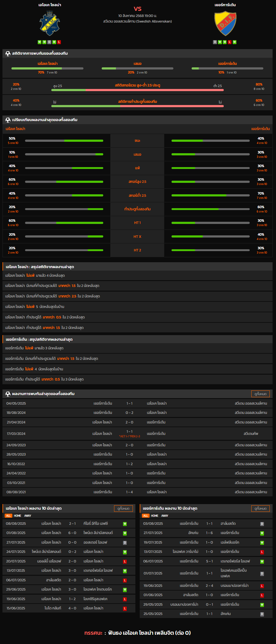Click the W badge on AIK 24/07/2025 row
Viewport: 276px width, 644px height.
125,552
